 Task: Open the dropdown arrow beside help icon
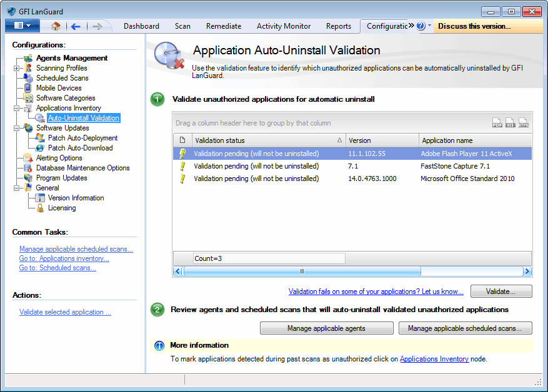click(x=429, y=26)
